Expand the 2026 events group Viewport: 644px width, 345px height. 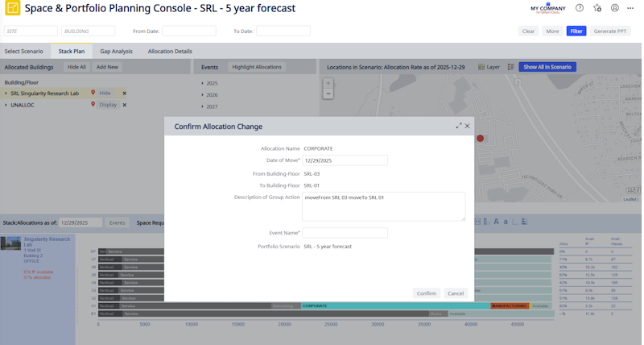pyautogui.click(x=203, y=94)
